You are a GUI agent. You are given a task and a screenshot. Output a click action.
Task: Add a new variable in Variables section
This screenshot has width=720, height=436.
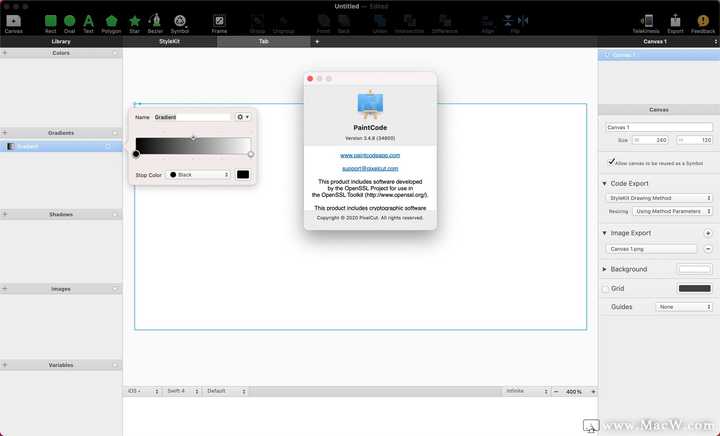click(5, 365)
